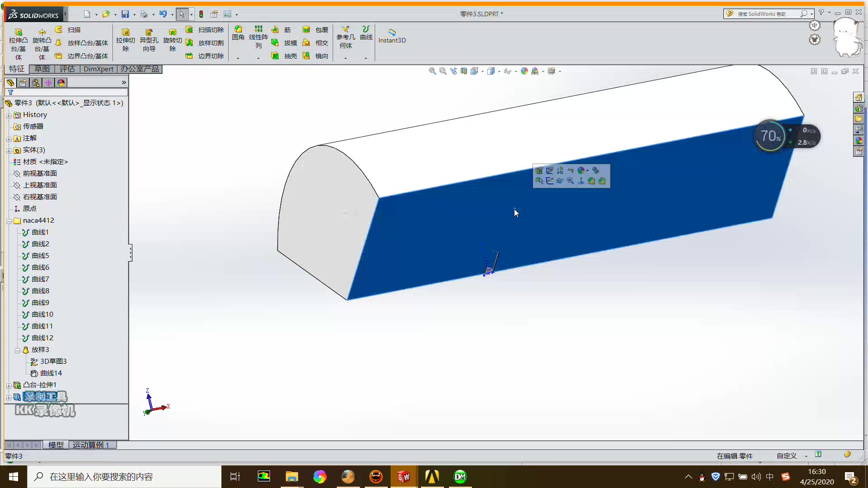Open the view orientation dropdown
Image resolution: width=868 pixels, height=488 pixels.
[482, 71]
